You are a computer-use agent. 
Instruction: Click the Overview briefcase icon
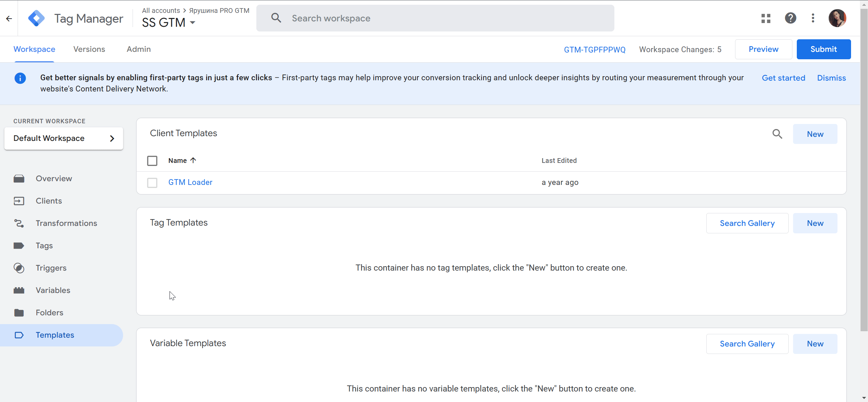pos(19,178)
